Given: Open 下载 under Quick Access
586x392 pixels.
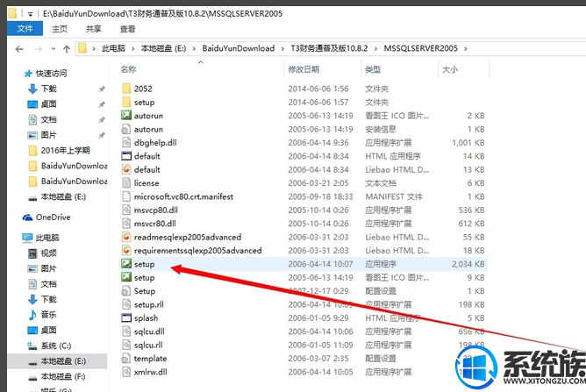Looking at the screenshot, I should click(x=48, y=89).
